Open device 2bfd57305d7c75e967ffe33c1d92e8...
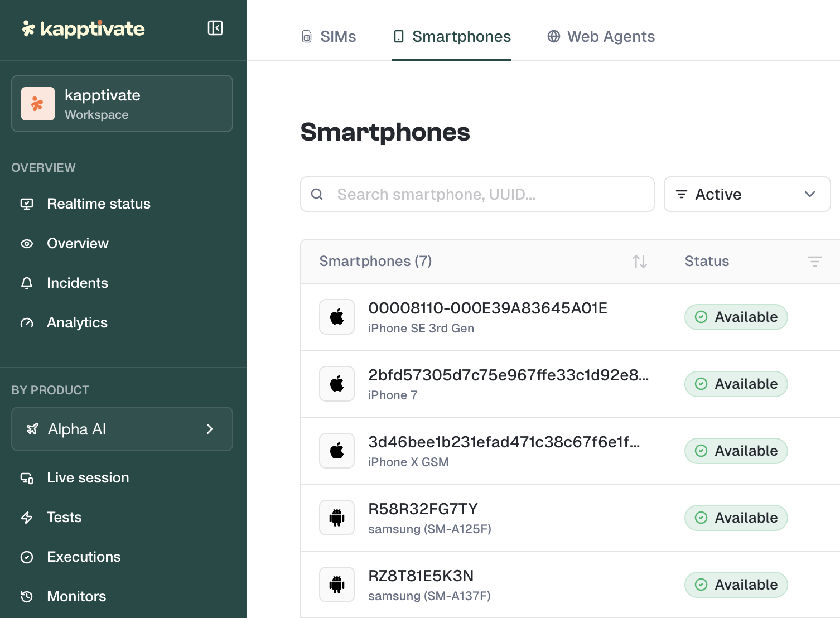The width and height of the screenshot is (840, 618). 508,375
